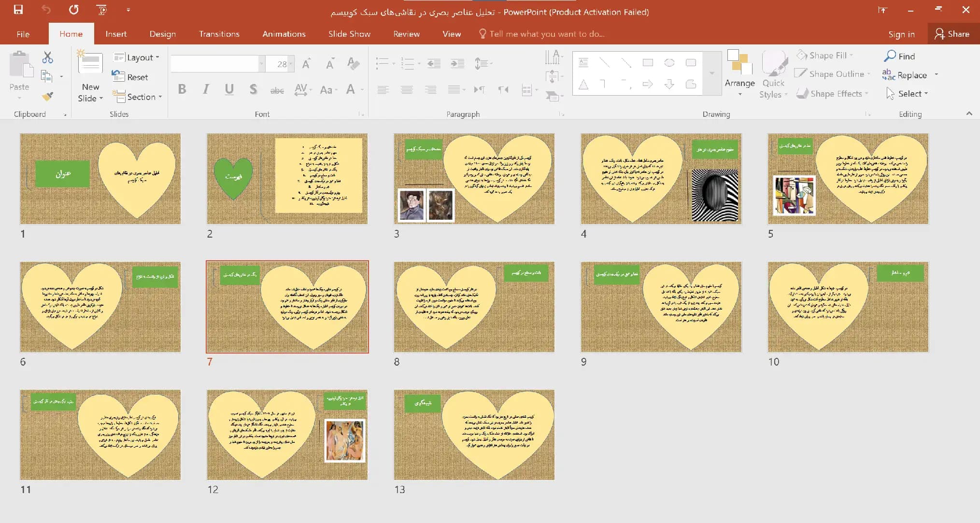Select the oval shape in shapes gallery
This screenshot has height=523, width=980.
669,63
